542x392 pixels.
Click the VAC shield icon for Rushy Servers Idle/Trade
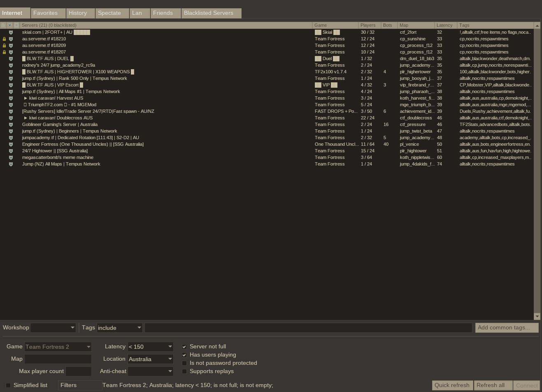coord(11,111)
